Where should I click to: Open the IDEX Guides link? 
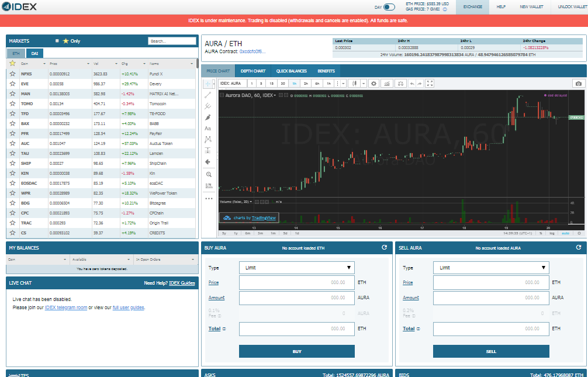coord(182,283)
